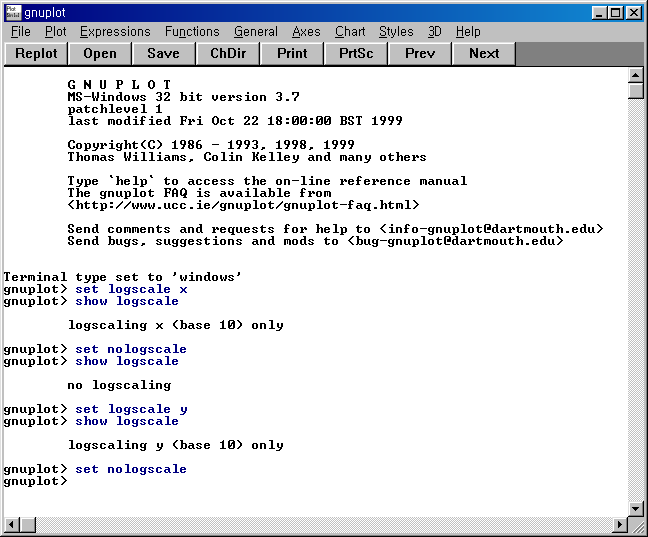Open the Plot menu
This screenshot has height=537, width=648.
56,32
